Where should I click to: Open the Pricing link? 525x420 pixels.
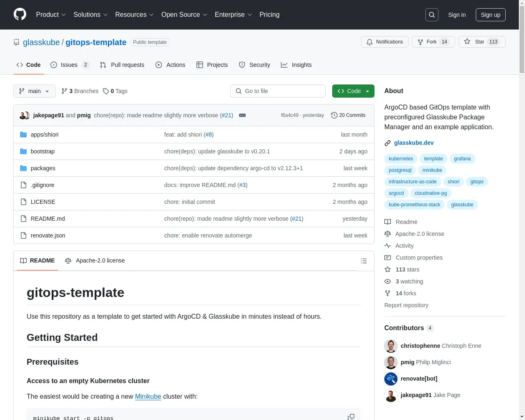tap(269, 15)
